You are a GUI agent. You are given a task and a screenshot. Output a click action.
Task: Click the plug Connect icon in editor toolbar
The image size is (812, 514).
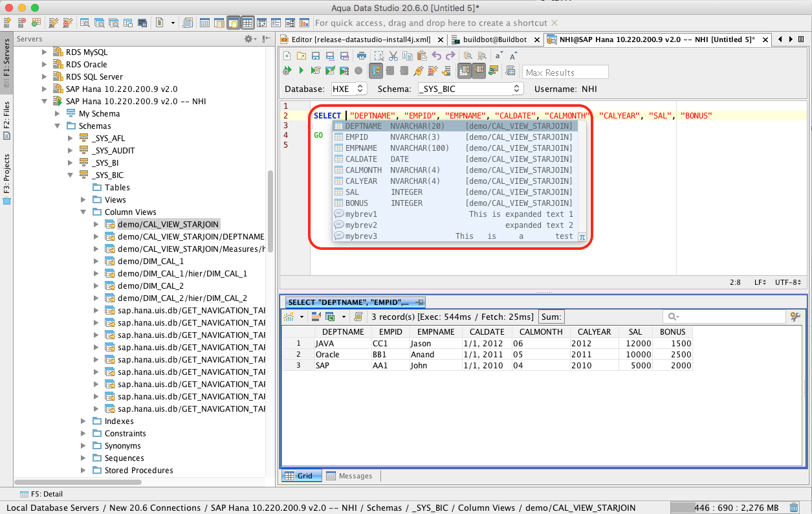[419, 71]
